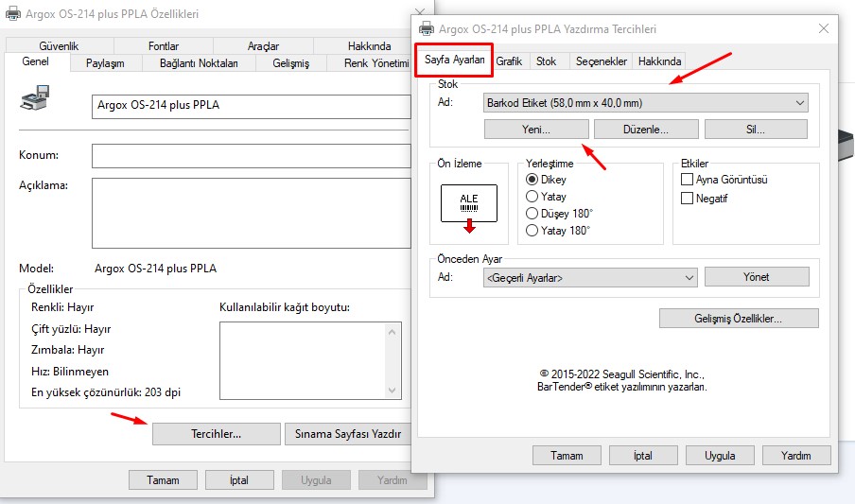Close the Yazdırma Tercihleri dialog
This screenshot has width=855, height=504.
(824, 28)
